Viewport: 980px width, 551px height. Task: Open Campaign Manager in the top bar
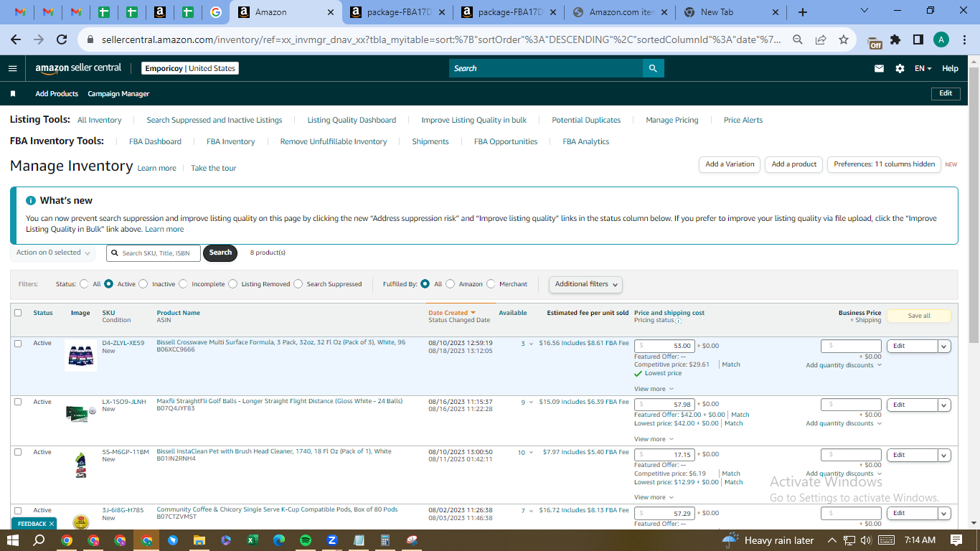point(118,94)
